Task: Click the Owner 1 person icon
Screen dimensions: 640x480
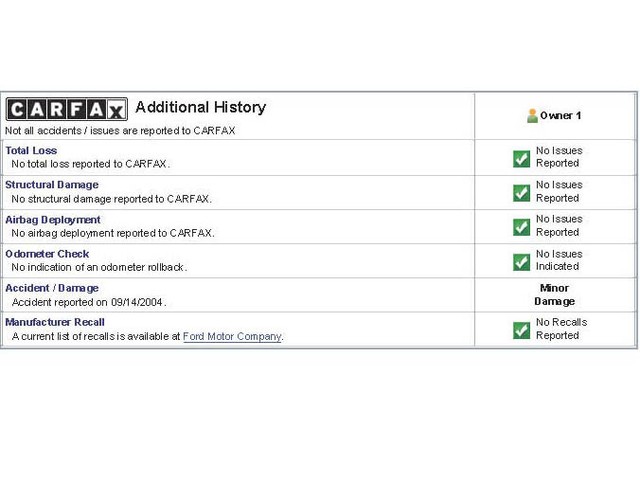Action: coord(532,116)
